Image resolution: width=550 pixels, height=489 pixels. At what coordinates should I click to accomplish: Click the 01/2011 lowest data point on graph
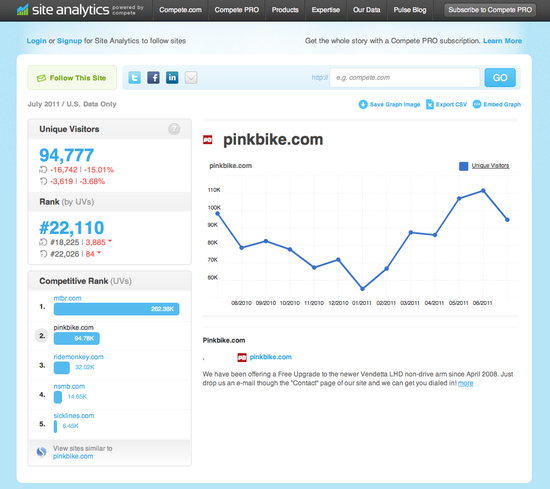click(x=363, y=289)
